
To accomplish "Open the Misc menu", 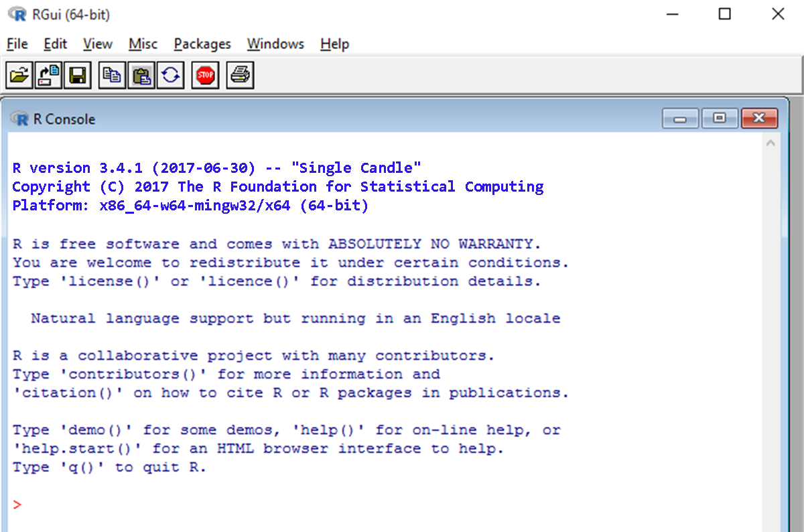I will point(143,44).
